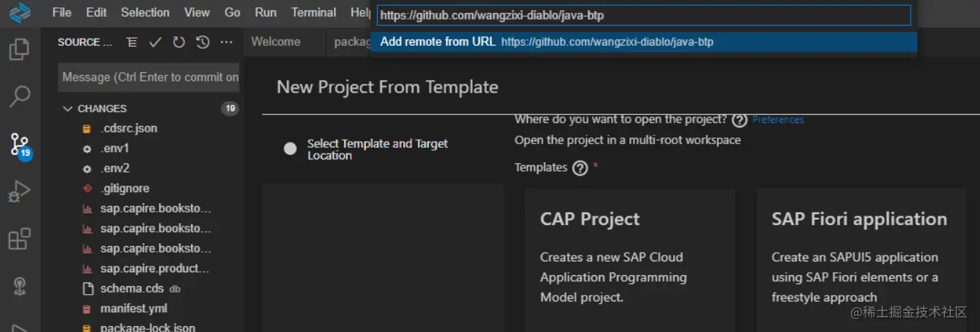The image size is (980, 332).
Task: Open the .gitignore changed file
Action: pos(125,189)
